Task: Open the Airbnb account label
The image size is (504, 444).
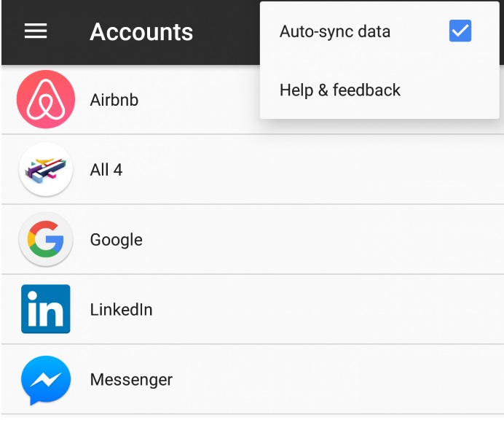Action: 114,100
